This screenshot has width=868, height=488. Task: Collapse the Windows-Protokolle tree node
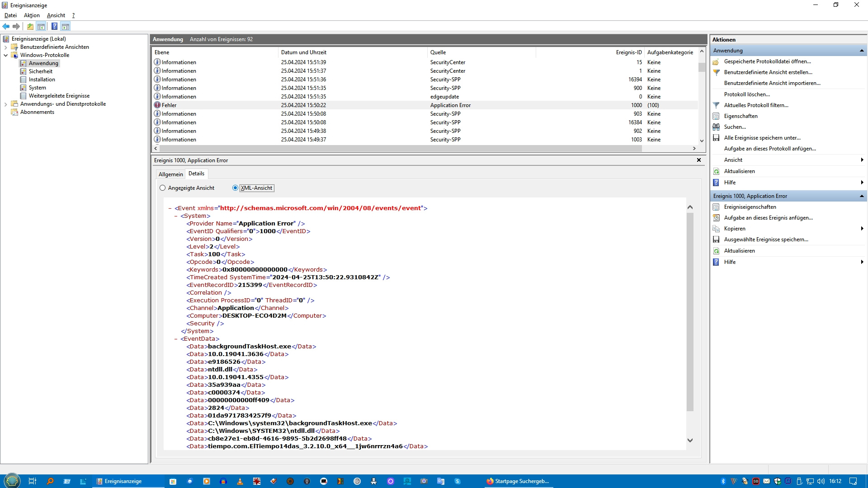5,55
